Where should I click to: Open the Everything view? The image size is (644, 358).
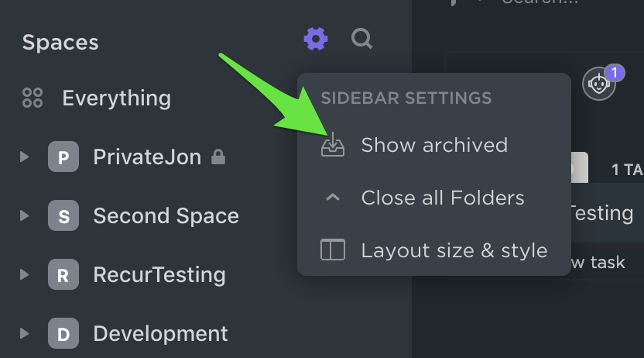116,98
